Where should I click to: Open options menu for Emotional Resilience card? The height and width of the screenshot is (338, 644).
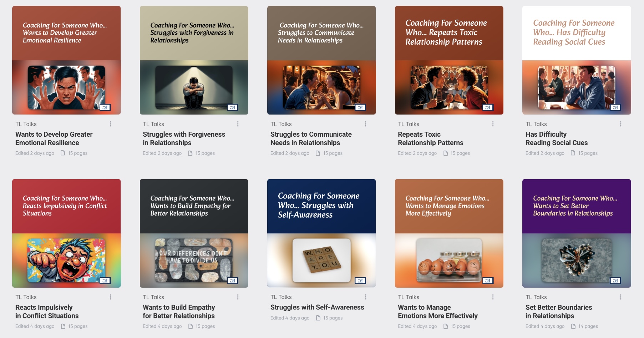point(110,124)
